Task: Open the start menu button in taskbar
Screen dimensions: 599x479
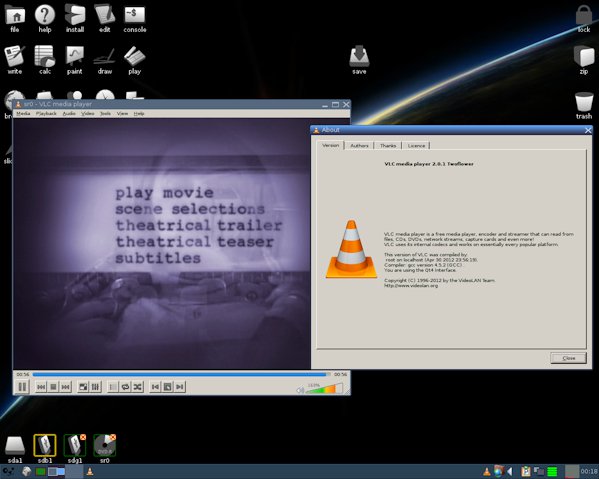Action: tap(8, 472)
